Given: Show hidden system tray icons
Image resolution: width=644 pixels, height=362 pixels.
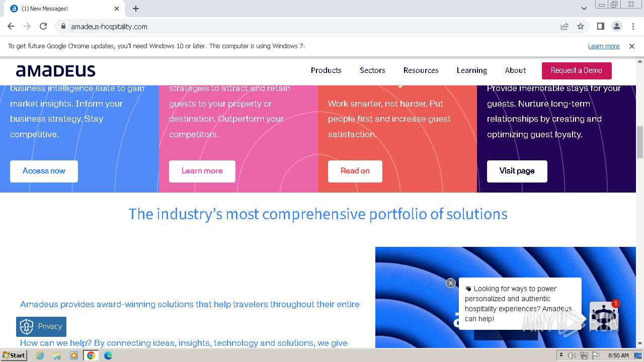Looking at the screenshot, I should pos(561,355).
